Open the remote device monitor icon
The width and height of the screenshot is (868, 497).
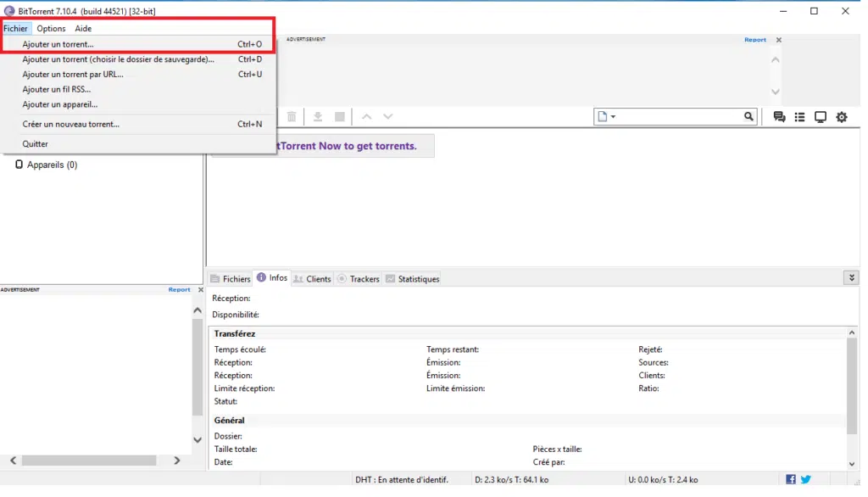[x=821, y=117]
